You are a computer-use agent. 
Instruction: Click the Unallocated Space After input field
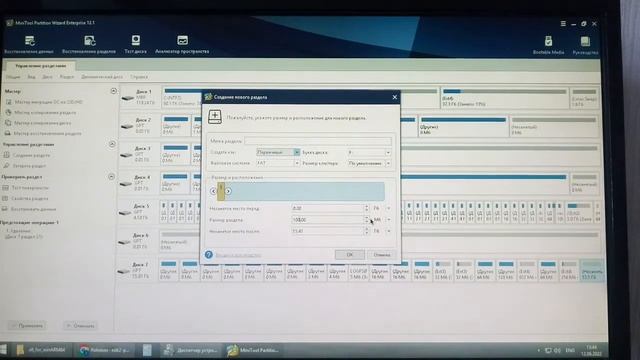pyautogui.click(x=327, y=231)
